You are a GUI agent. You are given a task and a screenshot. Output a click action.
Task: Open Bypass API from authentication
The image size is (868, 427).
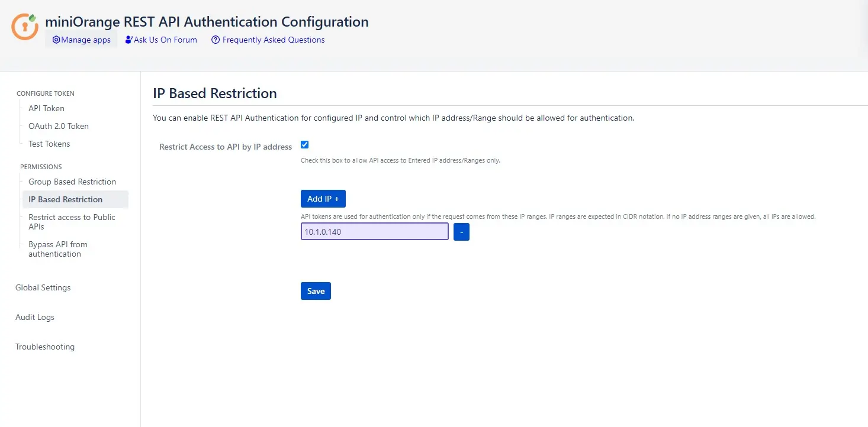tap(58, 249)
